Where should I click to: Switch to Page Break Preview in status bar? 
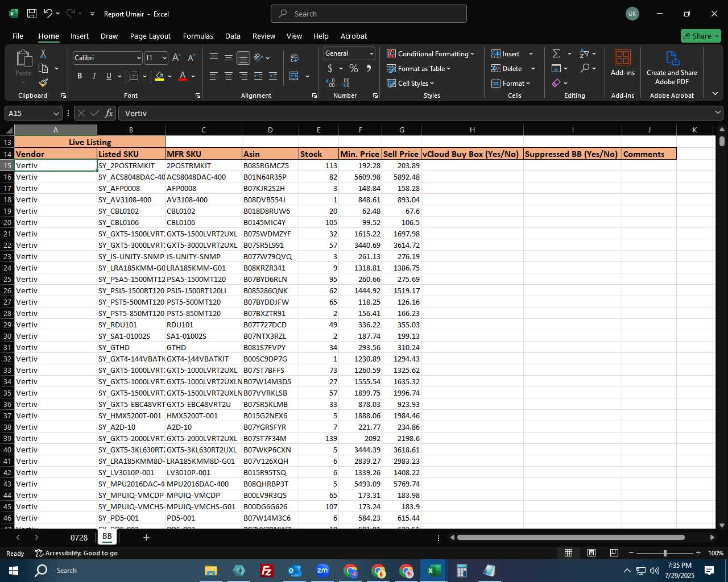click(x=614, y=553)
